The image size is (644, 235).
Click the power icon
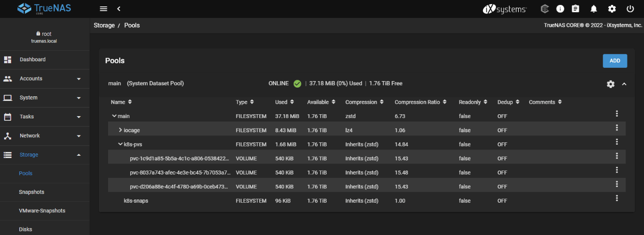click(x=630, y=9)
